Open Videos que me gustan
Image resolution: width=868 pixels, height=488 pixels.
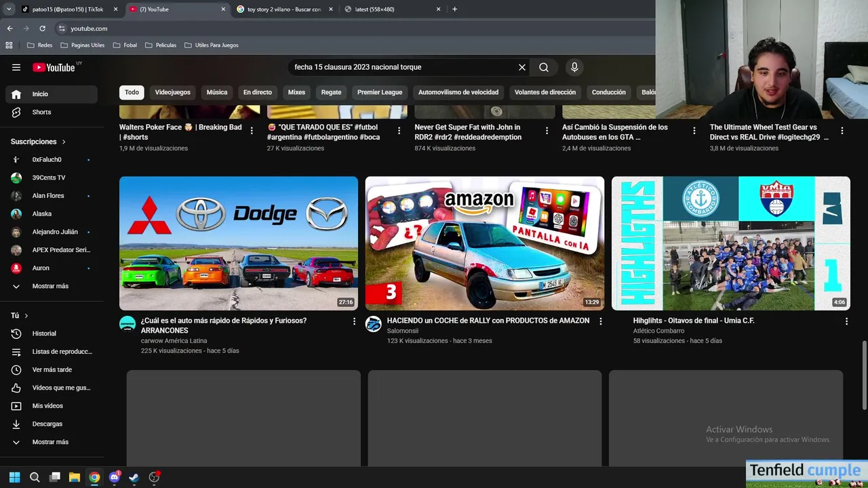tap(52, 388)
